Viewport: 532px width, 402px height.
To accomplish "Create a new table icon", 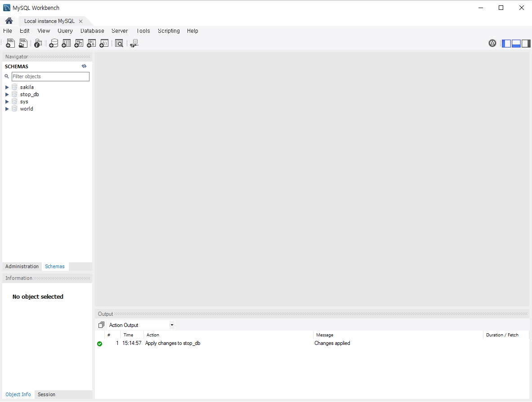I will coord(66,43).
